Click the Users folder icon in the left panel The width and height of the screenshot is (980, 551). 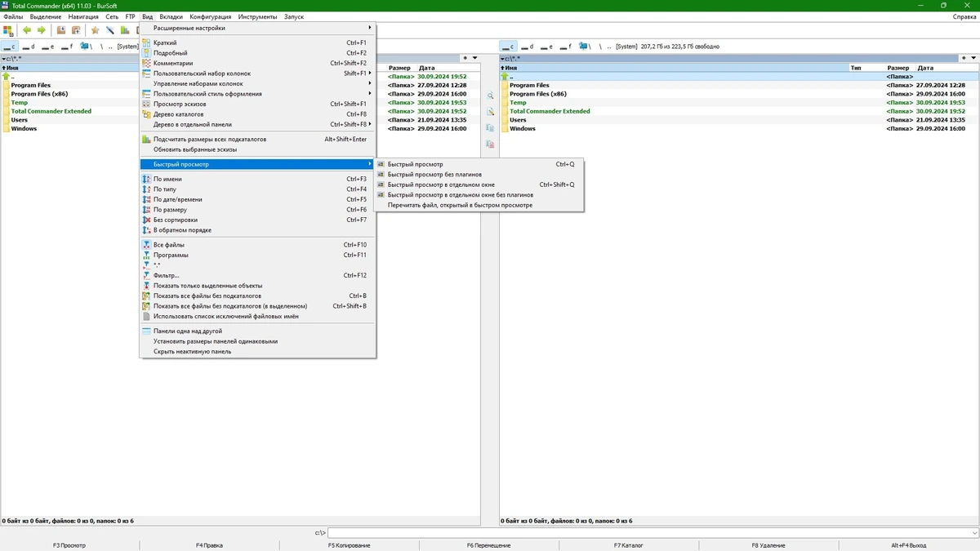coord(6,120)
